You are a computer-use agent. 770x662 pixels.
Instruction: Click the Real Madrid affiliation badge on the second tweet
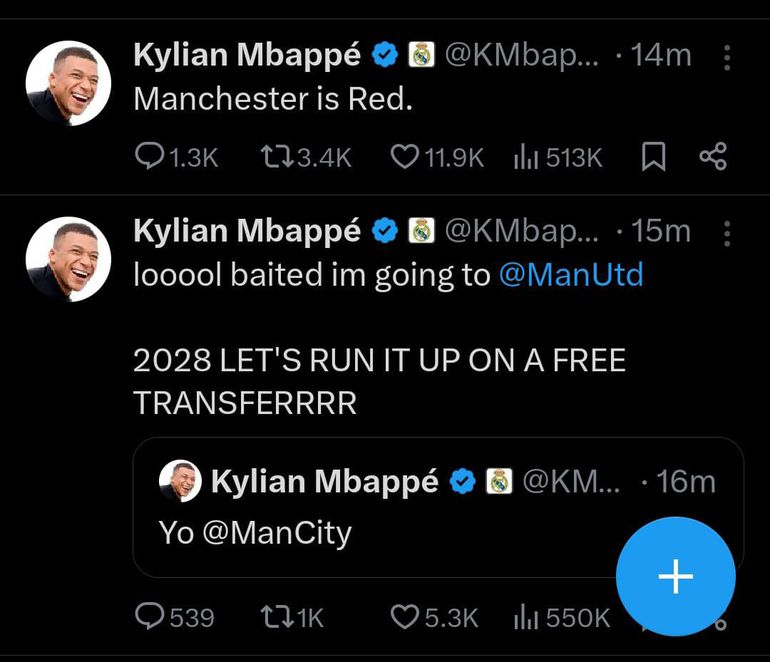click(x=421, y=232)
